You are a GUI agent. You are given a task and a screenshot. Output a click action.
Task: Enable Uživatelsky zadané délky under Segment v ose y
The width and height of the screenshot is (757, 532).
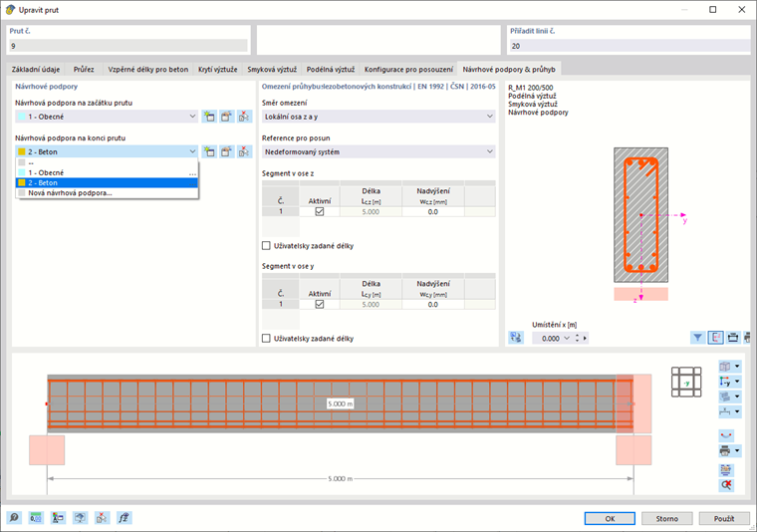pos(266,339)
